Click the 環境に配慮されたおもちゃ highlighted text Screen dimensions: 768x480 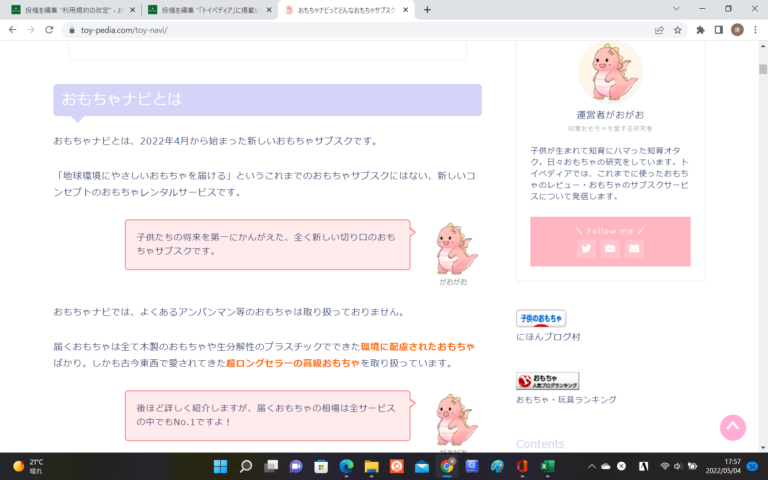click(418, 346)
